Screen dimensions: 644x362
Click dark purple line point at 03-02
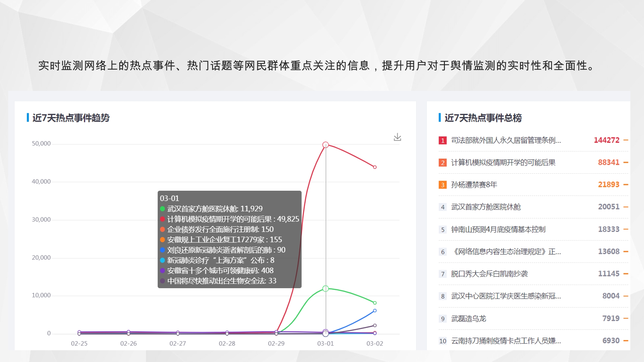click(375, 325)
